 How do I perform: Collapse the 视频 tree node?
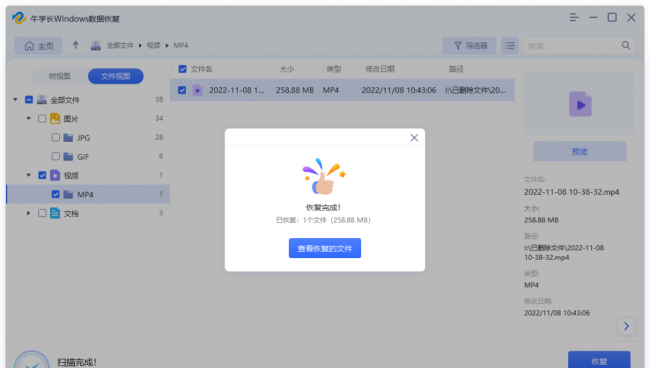29,175
